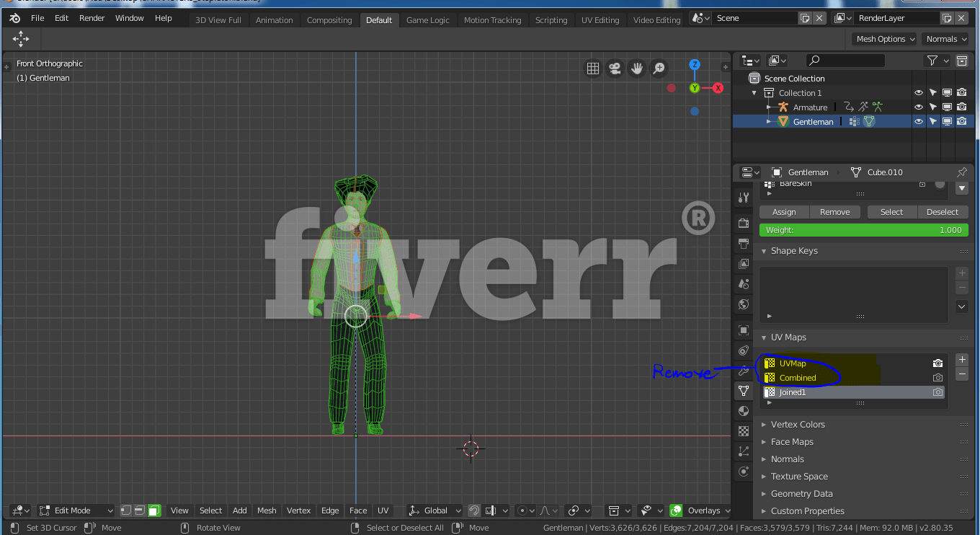
Task: Select the Joined1 UV map
Action: pos(853,392)
